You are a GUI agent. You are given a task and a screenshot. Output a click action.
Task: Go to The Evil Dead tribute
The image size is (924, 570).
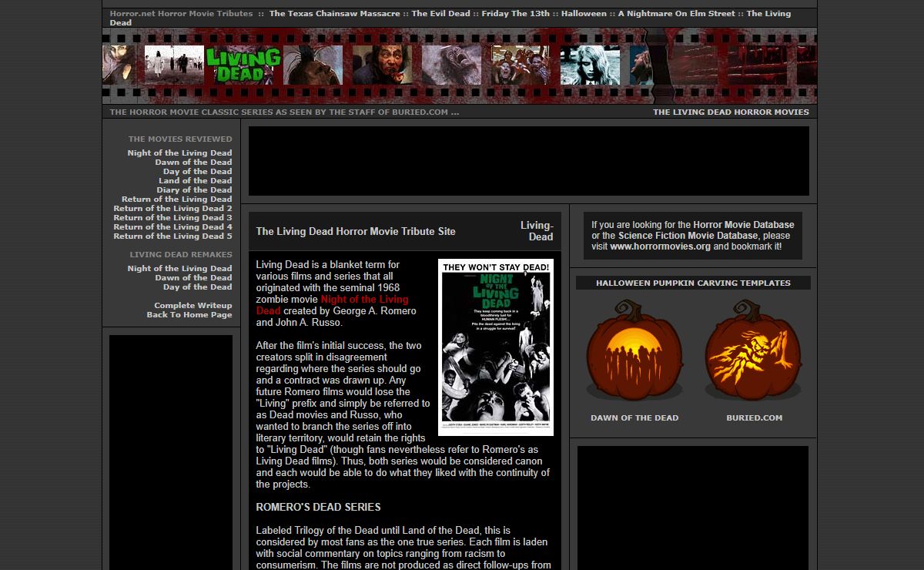(x=440, y=14)
